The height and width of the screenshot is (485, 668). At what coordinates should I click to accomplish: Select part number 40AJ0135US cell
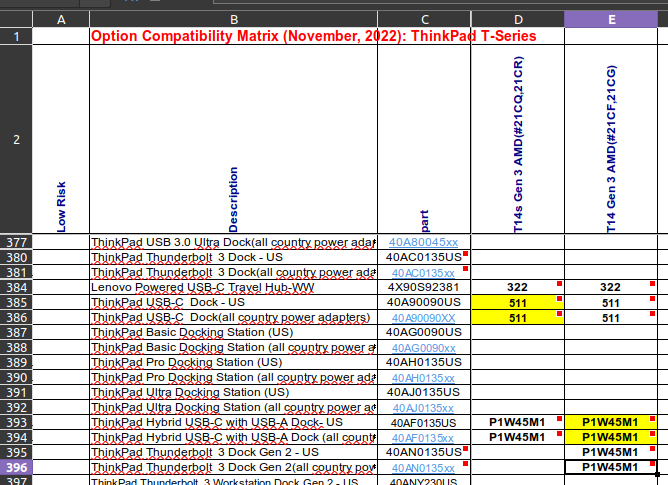click(424, 393)
